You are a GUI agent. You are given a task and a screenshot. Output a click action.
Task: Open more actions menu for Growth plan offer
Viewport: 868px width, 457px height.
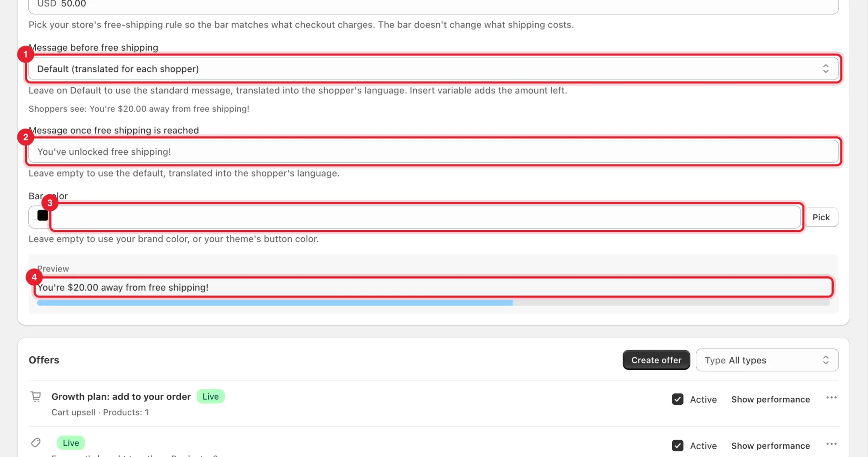point(831,398)
